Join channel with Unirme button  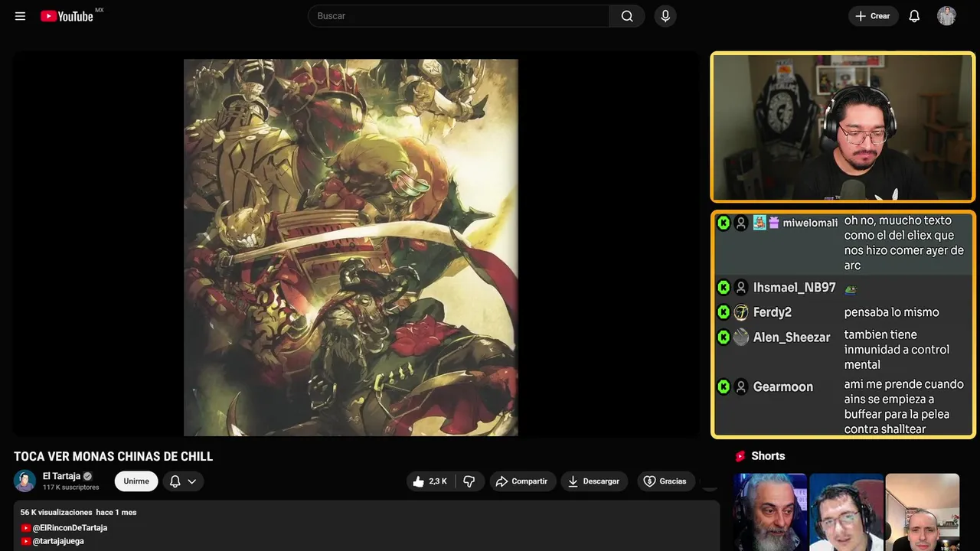[136, 481]
